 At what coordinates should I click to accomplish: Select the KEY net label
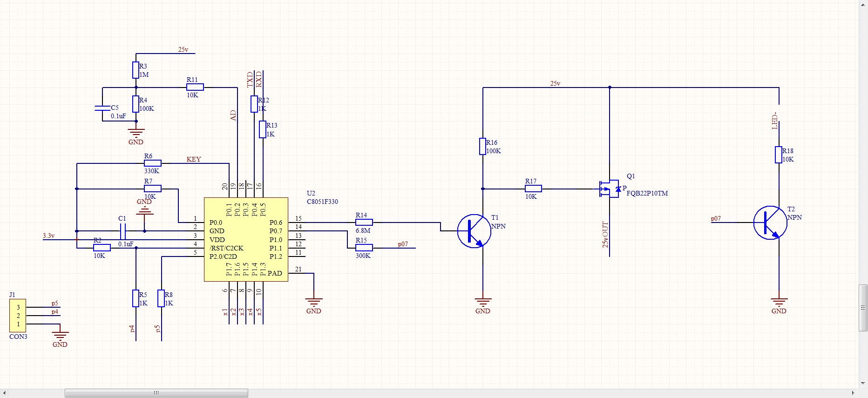coord(194,159)
